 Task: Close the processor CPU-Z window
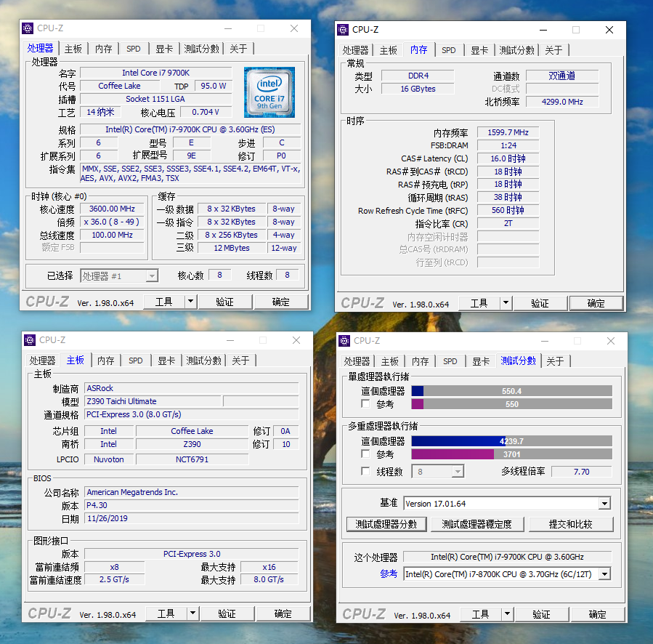pyautogui.click(x=294, y=28)
